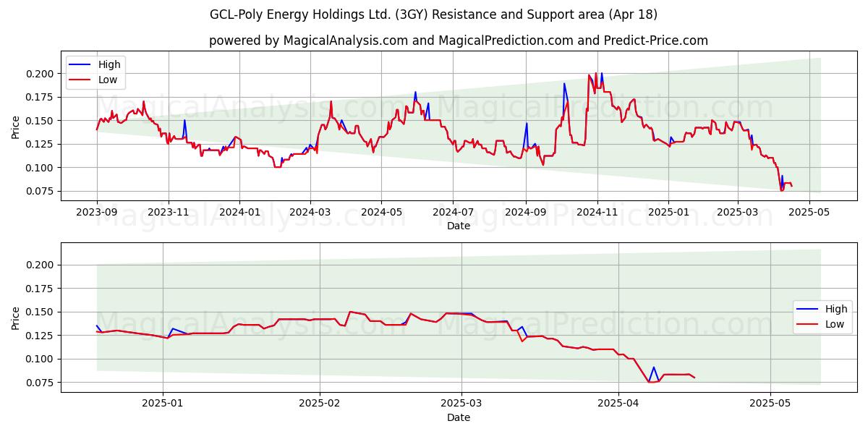Click the '0.200' price tick on the bottom chart
Image resolution: width=868 pixels, height=434 pixels.
[41, 265]
